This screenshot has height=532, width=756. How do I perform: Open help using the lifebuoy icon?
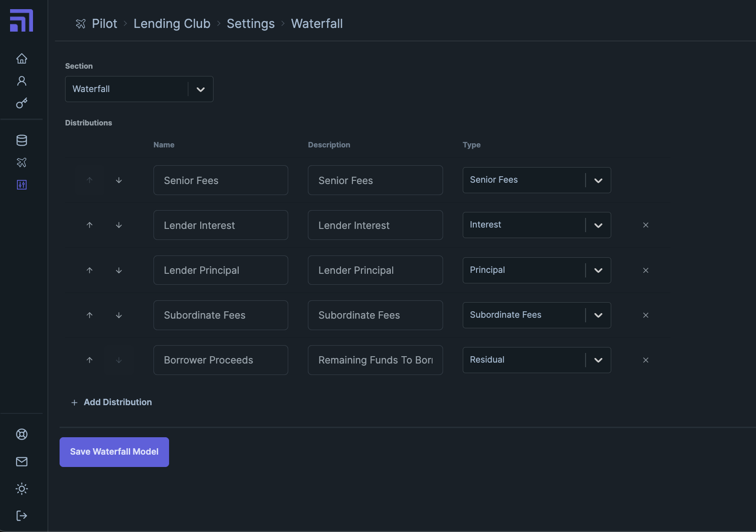coord(22,434)
